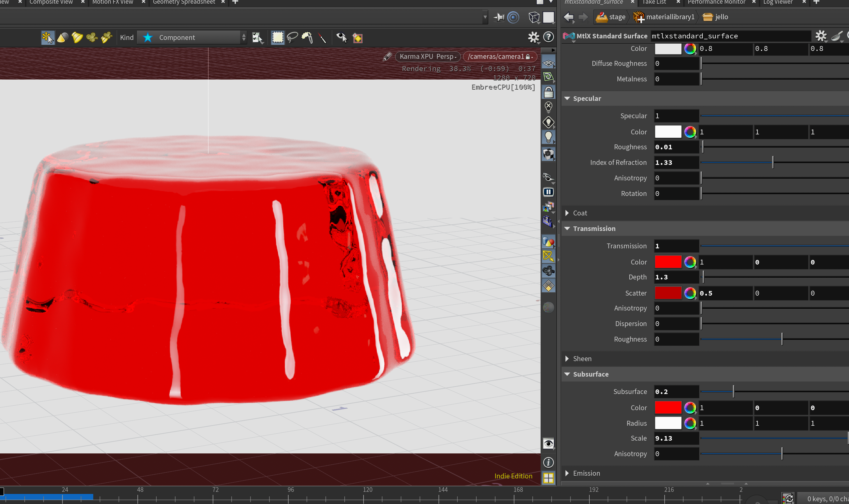Click the render info icon in viewport sidebar
849x504 pixels.
click(x=548, y=462)
